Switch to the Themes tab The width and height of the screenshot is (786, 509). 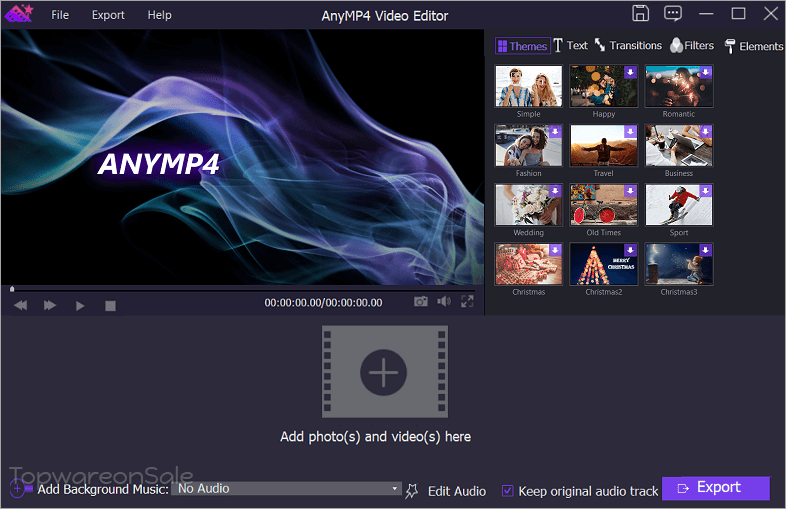[522, 46]
